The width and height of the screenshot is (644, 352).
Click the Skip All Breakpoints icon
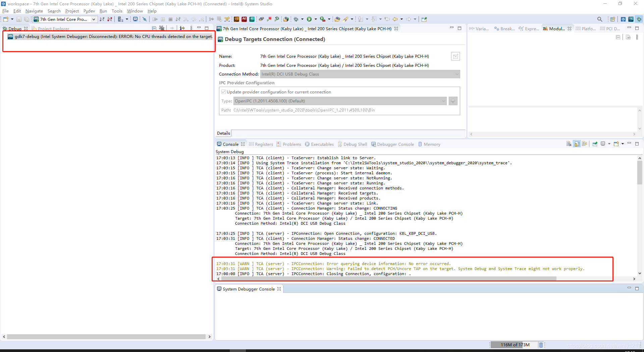(145, 19)
